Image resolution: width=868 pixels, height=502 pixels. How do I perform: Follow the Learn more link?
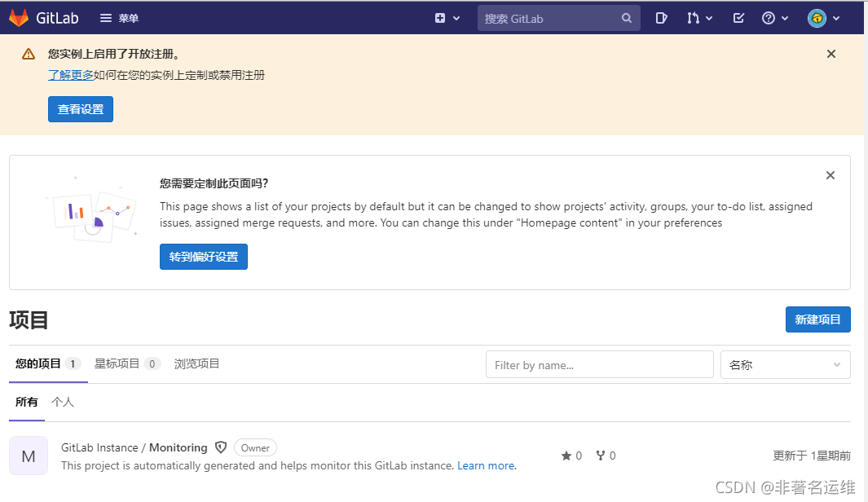[486, 465]
